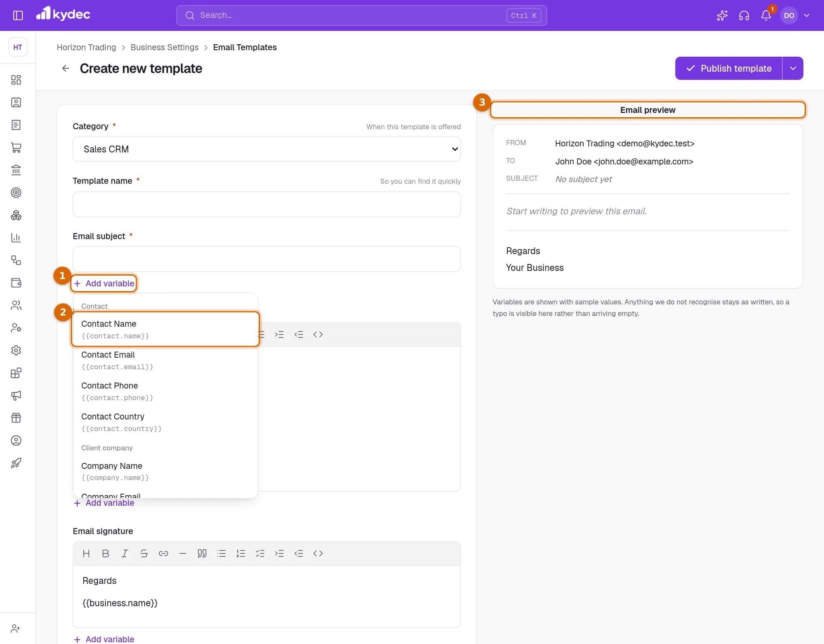Select Contact Country variable
Image resolution: width=824 pixels, height=644 pixels.
165,422
